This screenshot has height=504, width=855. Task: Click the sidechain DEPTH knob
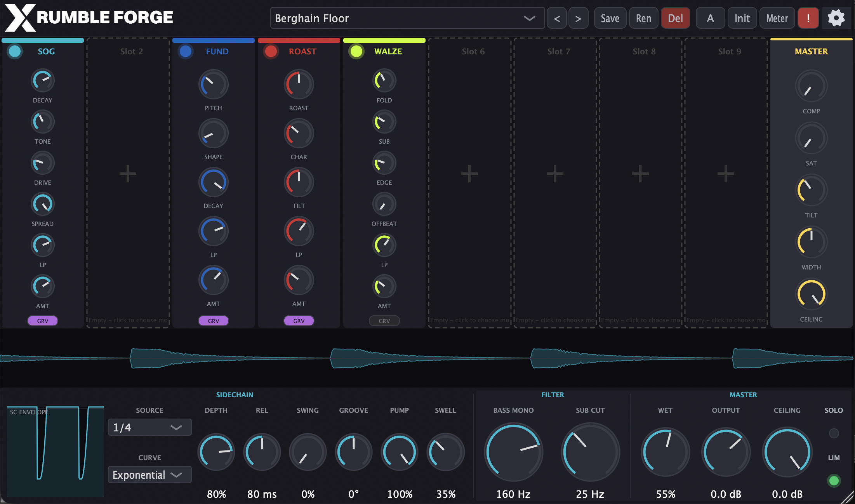click(216, 452)
